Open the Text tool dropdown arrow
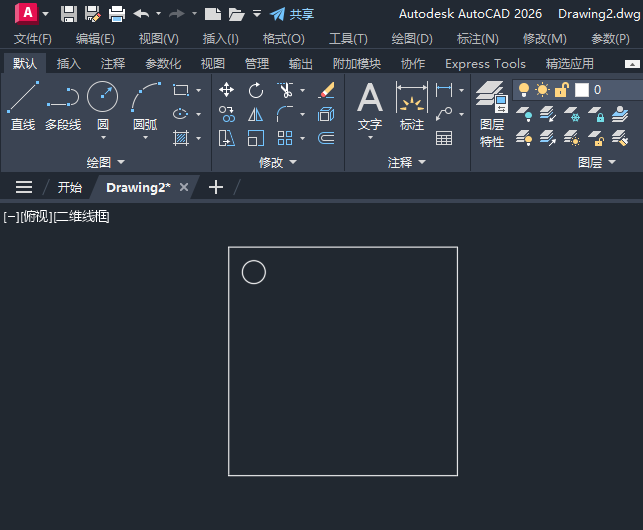Viewport: 643px width, 530px height. pyautogui.click(x=370, y=138)
